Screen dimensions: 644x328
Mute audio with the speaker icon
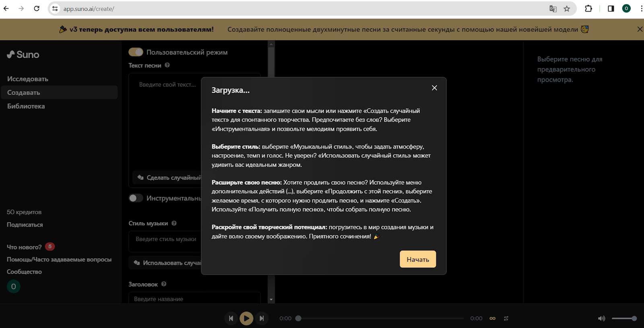tap(601, 318)
